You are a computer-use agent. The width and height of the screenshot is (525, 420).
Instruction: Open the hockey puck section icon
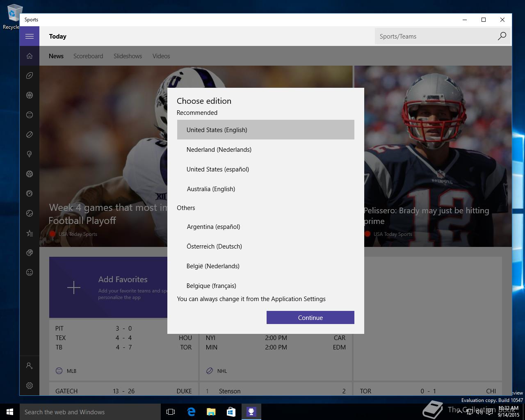pos(30,135)
